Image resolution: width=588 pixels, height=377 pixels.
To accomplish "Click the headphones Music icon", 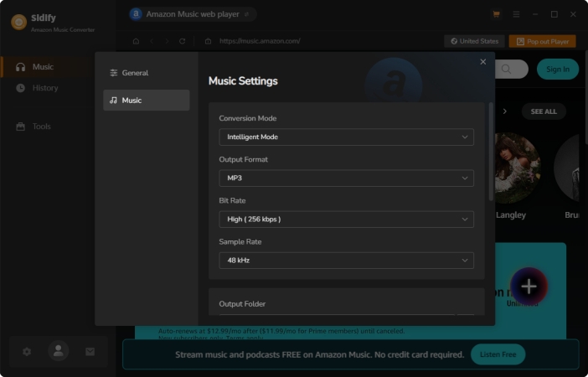I will point(21,67).
